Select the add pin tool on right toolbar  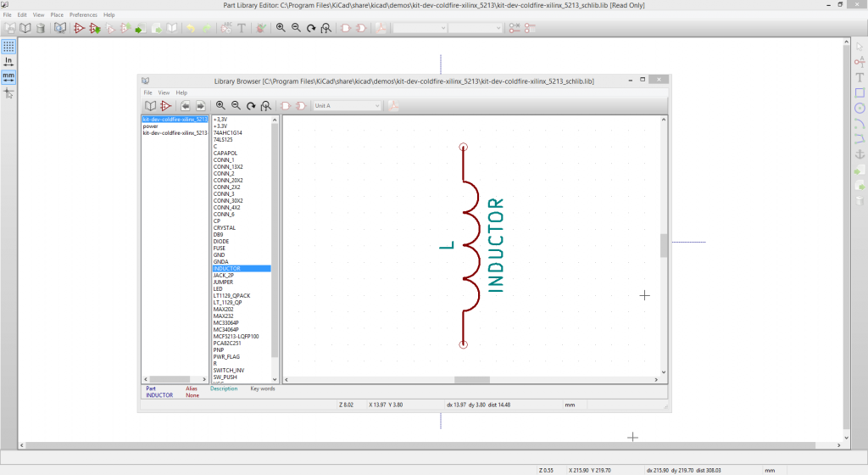point(860,62)
